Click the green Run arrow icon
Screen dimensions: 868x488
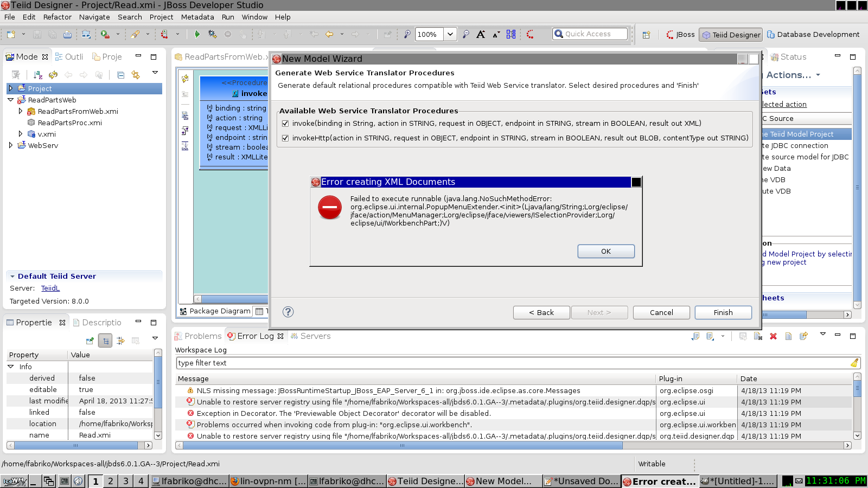click(x=197, y=34)
